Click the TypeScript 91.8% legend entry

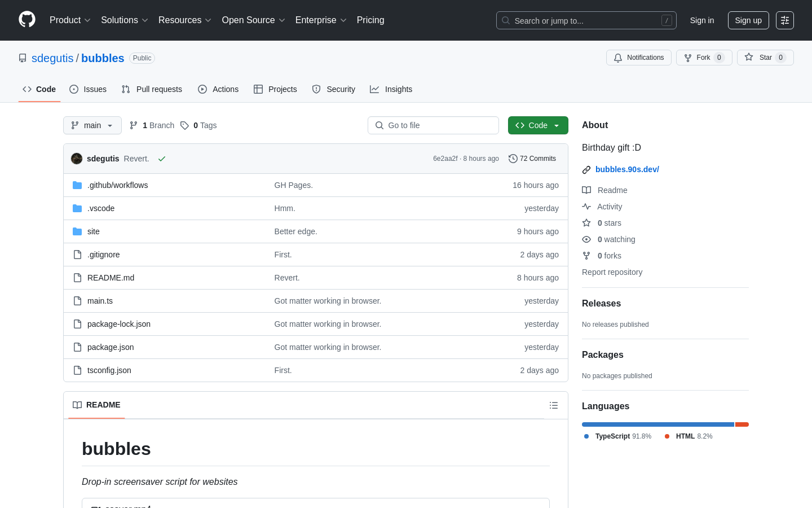[617, 436]
